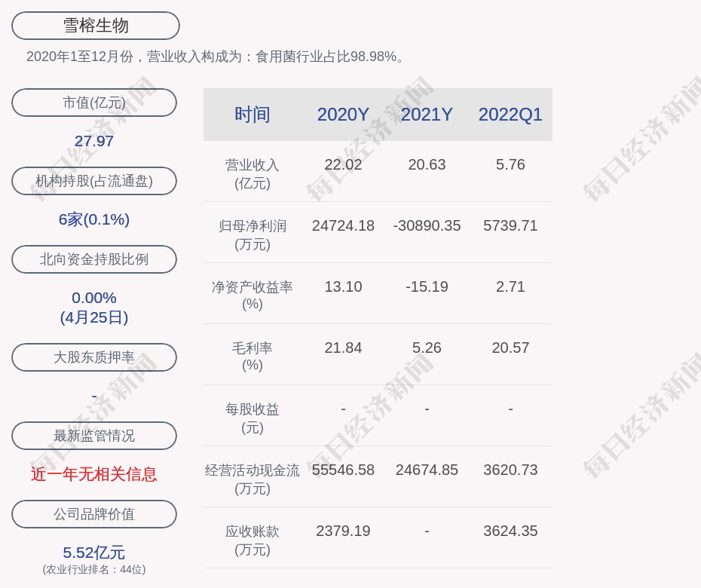This screenshot has height=588, width=701.
Task: Click the 大股东质押率 pill label
Action: coord(94,357)
